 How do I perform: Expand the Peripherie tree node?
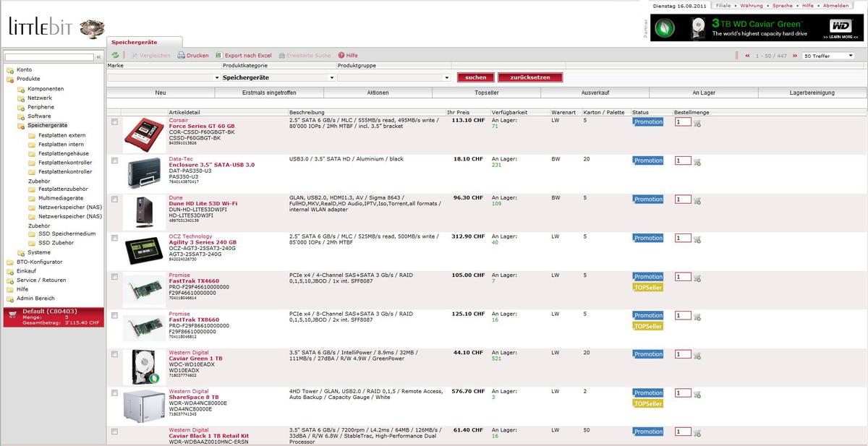click(x=21, y=107)
